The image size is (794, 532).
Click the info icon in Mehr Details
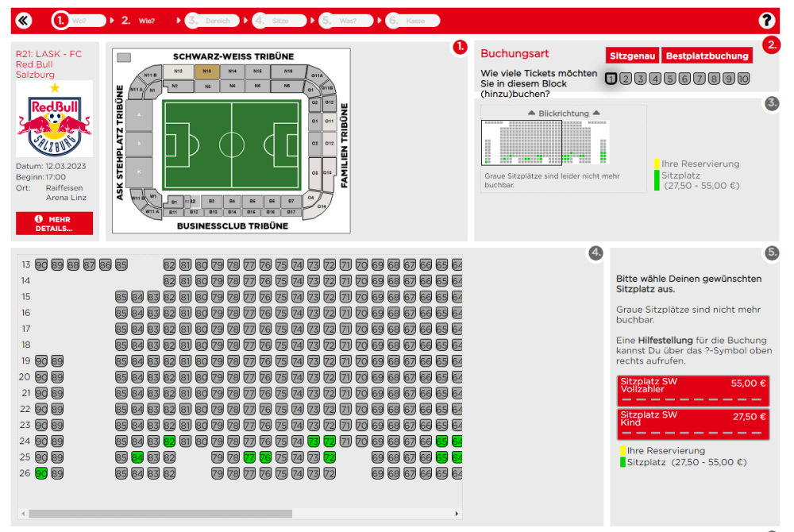click(x=38, y=218)
